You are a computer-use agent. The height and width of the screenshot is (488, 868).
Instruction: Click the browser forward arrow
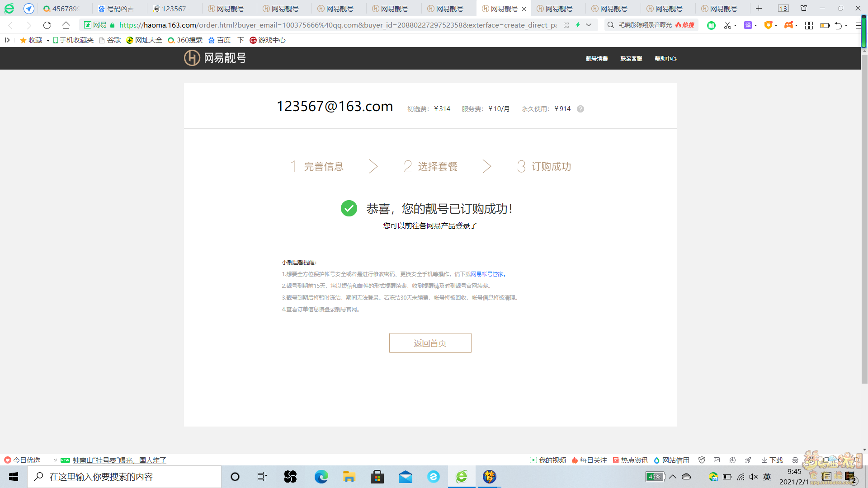click(29, 25)
